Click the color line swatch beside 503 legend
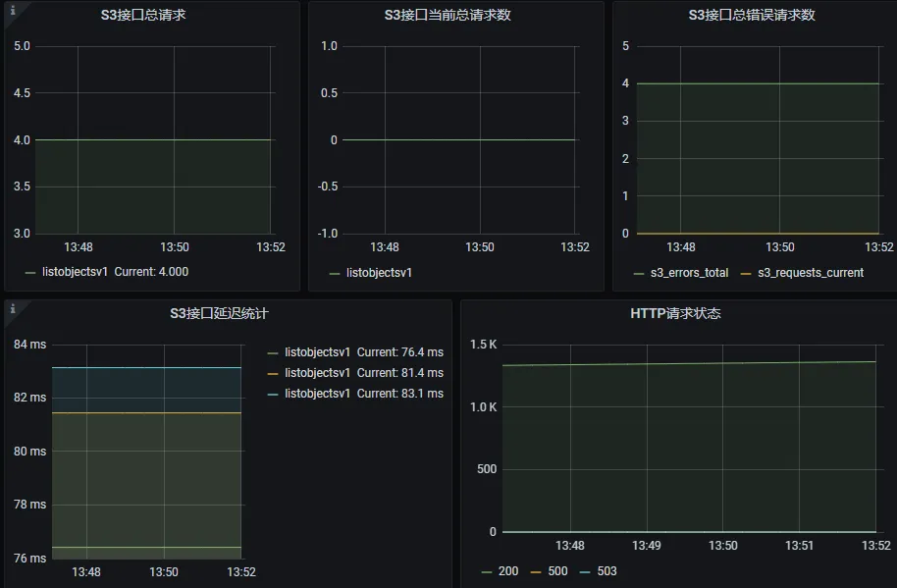897x588 pixels. point(584,571)
